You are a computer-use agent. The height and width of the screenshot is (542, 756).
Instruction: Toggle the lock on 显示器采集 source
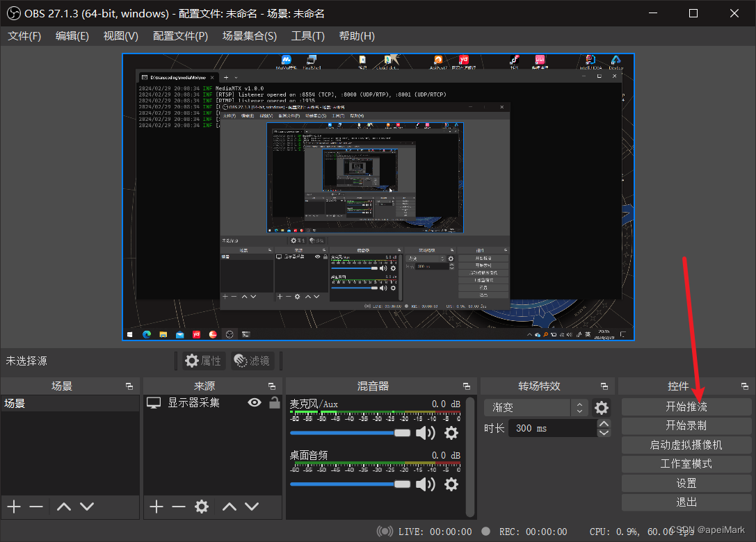[x=274, y=402]
